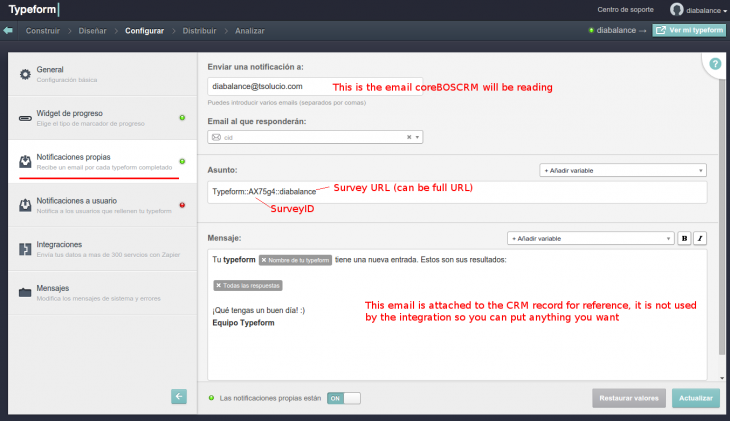730x421 pixels.
Task: Click the Notificaciones propias inbox icon
Action: pos(25,162)
